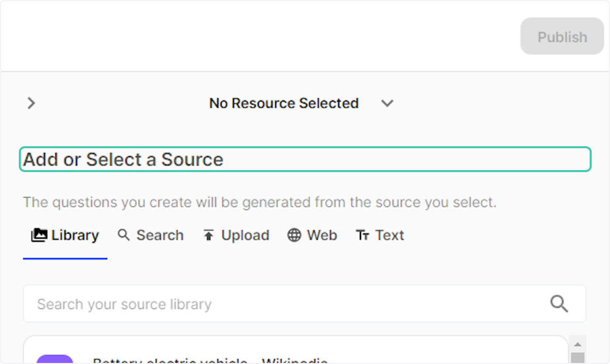This screenshot has height=364, width=610.
Task: Click the upload arrow icon
Action: pyautogui.click(x=208, y=235)
